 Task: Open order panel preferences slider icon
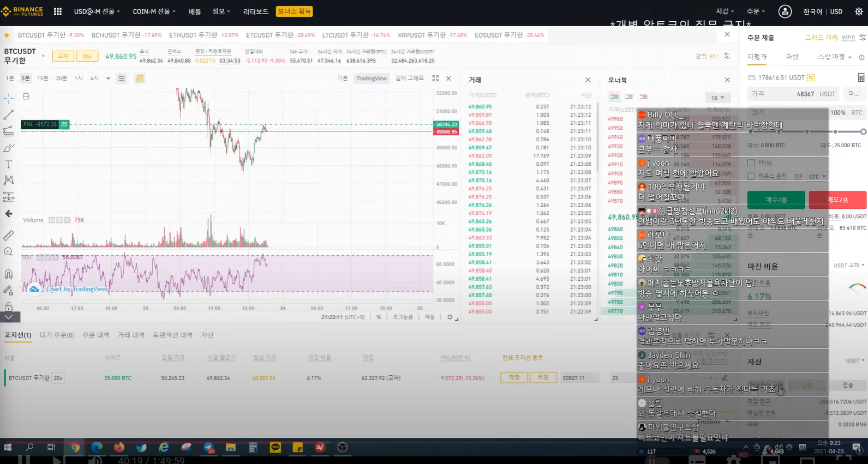click(863, 38)
